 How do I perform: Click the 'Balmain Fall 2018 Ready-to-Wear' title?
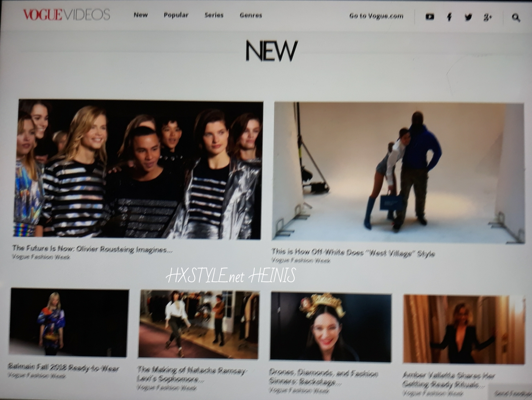point(63,367)
